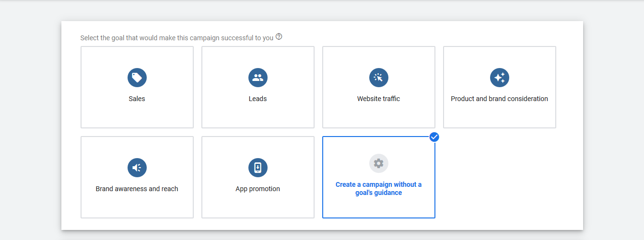Image resolution: width=644 pixels, height=240 pixels.
Task: Choose the "Leads" goal label
Action: (x=258, y=99)
